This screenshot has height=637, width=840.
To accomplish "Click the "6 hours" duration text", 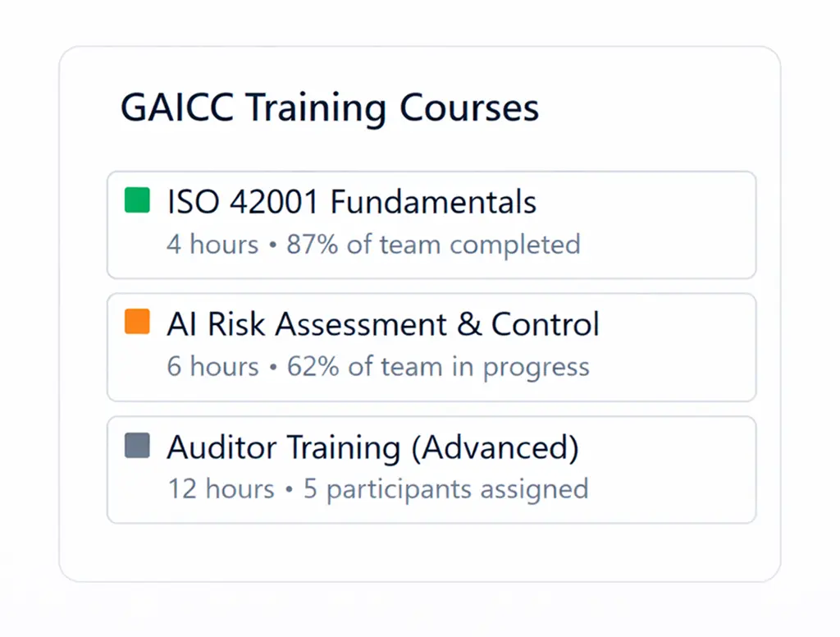I will point(212,366).
